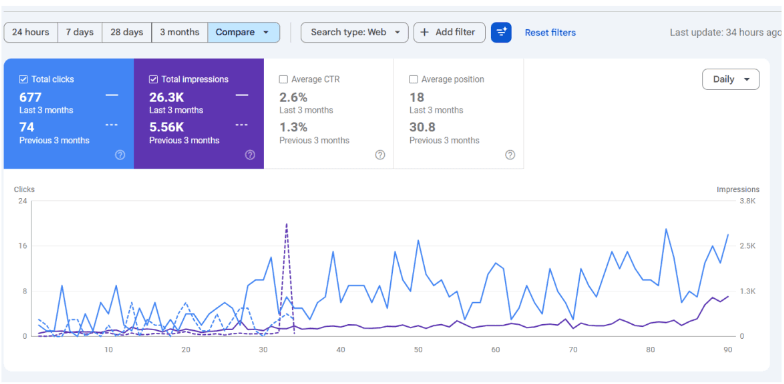Screen dimensions: 784x384
Task: Click the Last update: 34 hours ago text
Action: (725, 32)
